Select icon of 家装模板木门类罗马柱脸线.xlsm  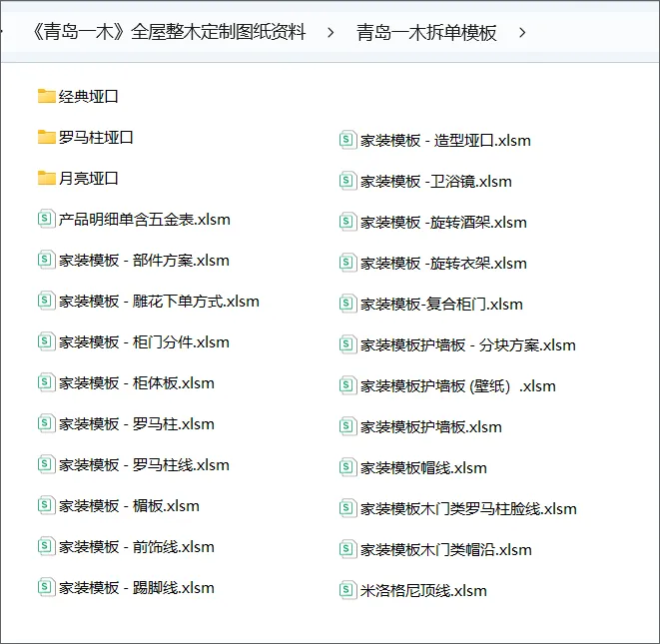coord(347,508)
